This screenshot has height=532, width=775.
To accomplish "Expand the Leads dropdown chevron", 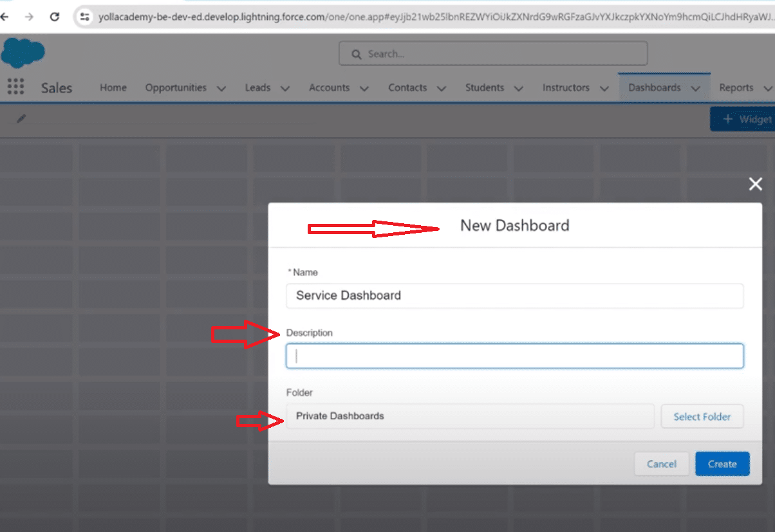I will point(285,89).
